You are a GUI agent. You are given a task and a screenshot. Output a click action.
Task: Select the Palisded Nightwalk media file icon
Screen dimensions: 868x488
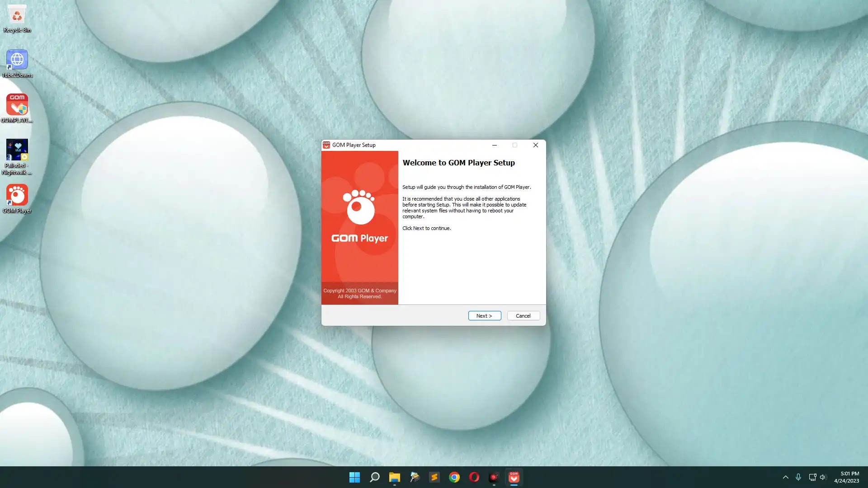pyautogui.click(x=17, y=157)
